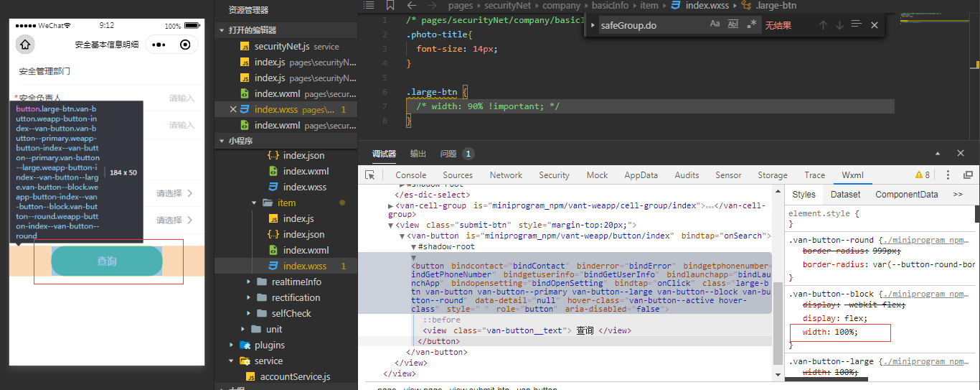The width and height of the screenshot is (980, 390).
Task: Open the Audits devtools tab
Action: (687, 175)
